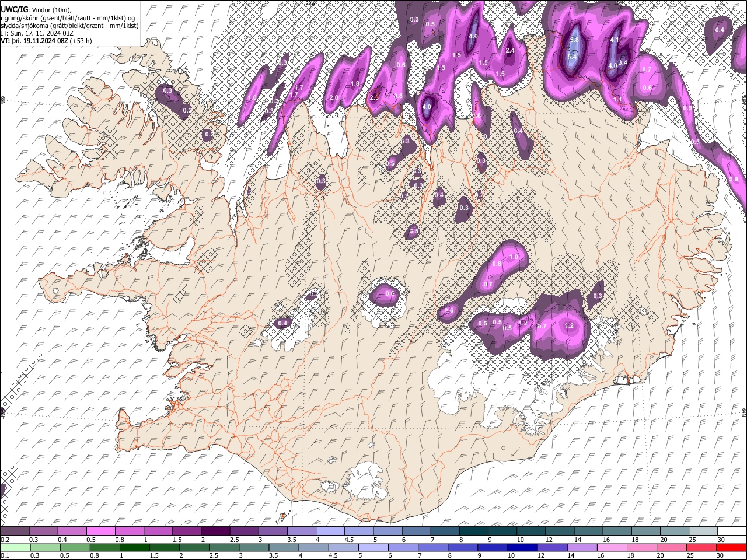
Task: Click the white 30 swatch in upper legend
Action: click(x=731, y=531)
